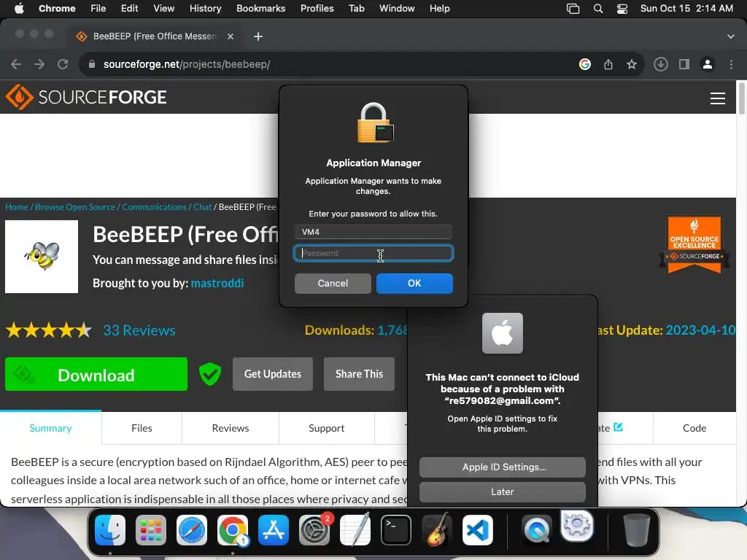Open Google Chrome Dock icon
747x560 pixels.
click(x=233, y=530)
